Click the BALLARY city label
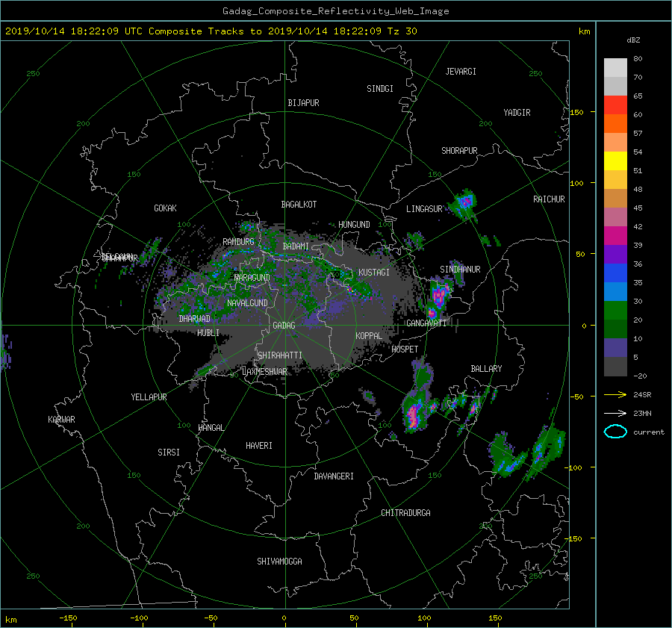This screenshot has height=628, width=672. [x=486, y=369]
